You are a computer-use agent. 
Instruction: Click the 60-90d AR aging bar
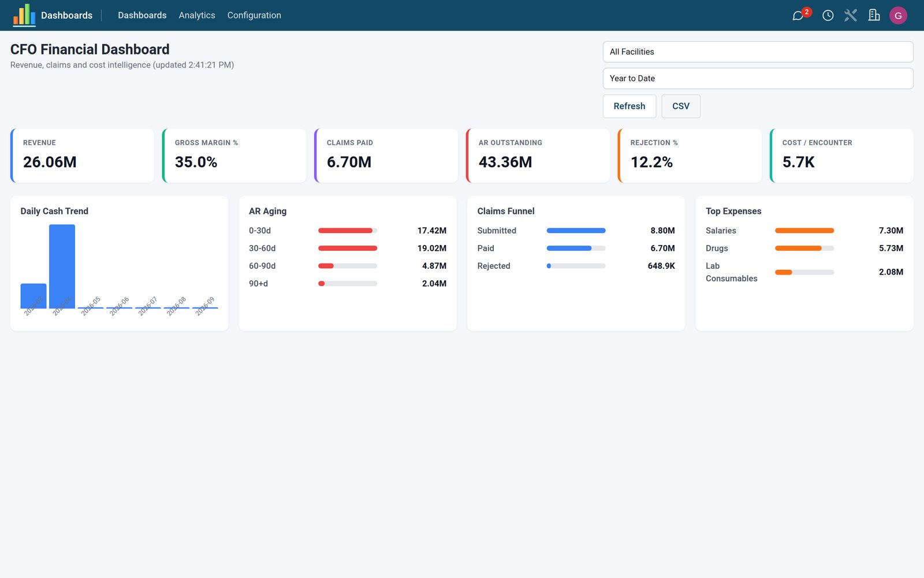(x=348, y=266)
